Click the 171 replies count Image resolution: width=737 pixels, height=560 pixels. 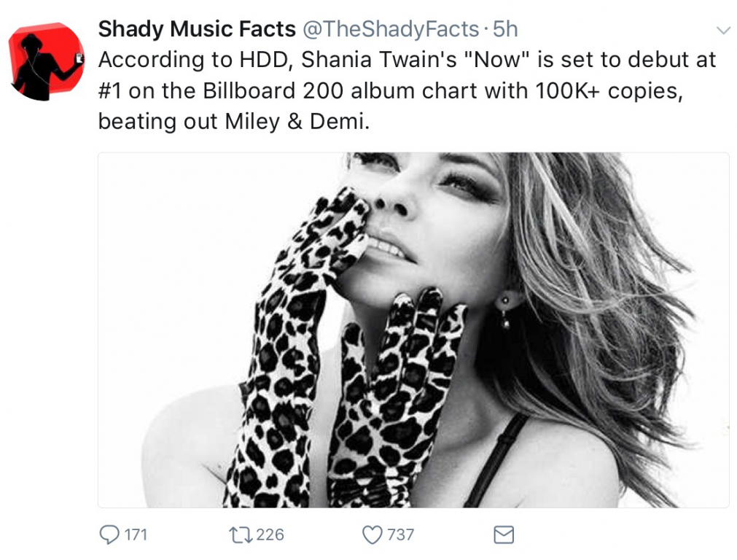click(x=136, y=535)
